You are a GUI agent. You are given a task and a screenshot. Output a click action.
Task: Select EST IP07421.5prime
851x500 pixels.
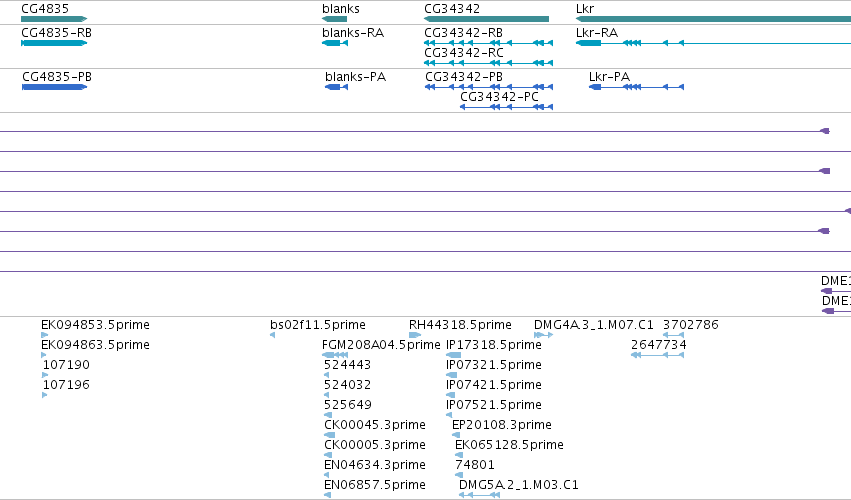494,385
